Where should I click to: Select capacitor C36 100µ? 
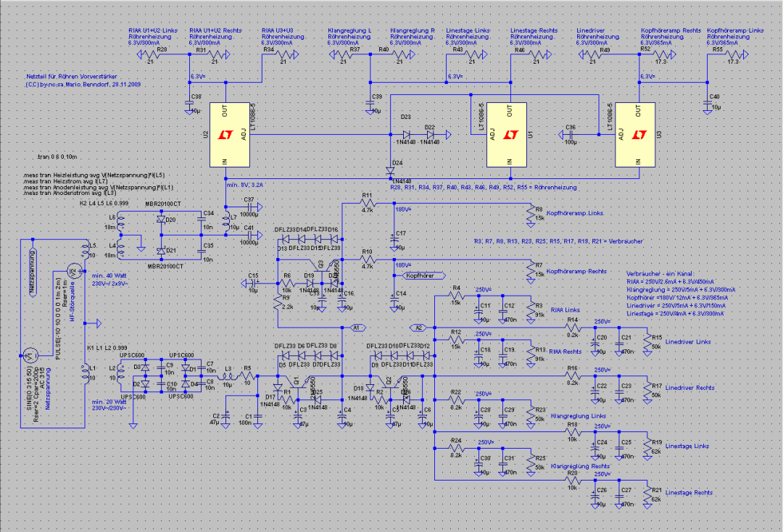[x=568, y=135]
